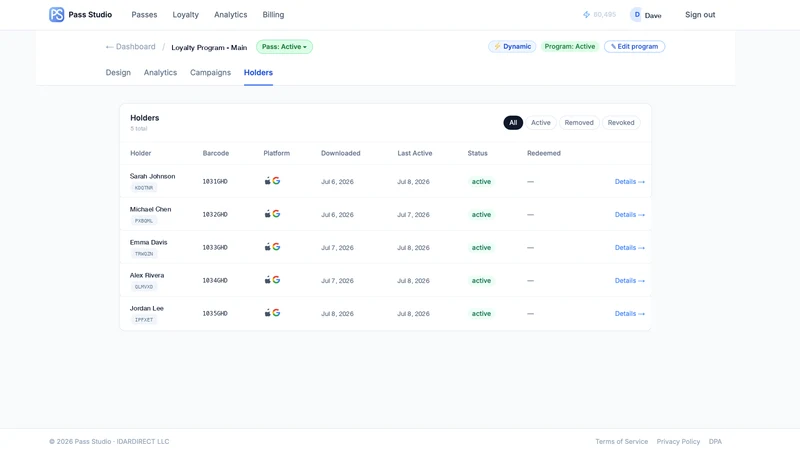Click holder name Jordan Lee

click(146, 308)
